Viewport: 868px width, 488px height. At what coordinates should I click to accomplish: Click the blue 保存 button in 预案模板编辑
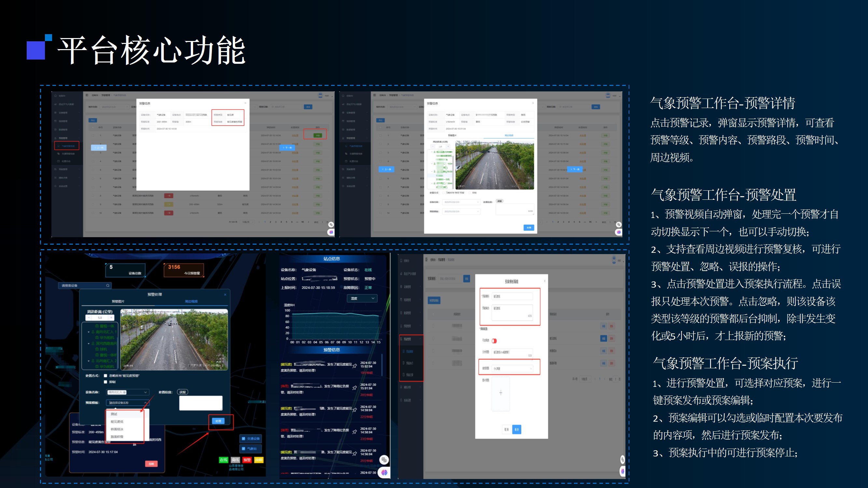pyautogui.click(x=517, y=429)
